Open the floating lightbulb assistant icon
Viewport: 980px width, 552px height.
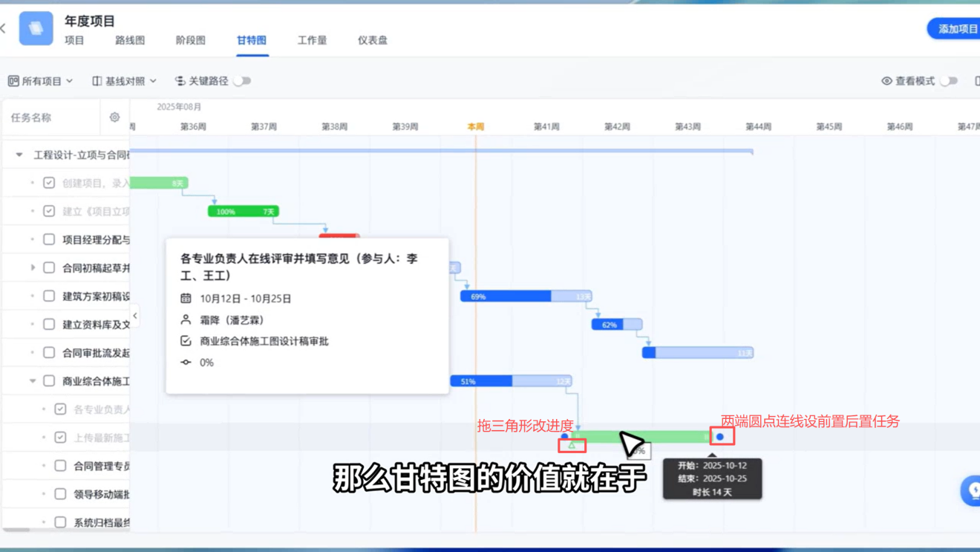973,490
